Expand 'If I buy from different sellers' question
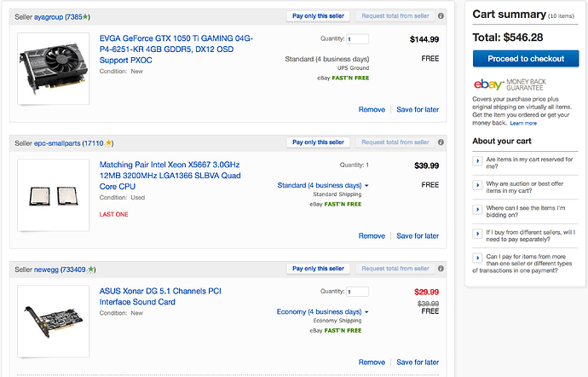Viewport: 588px width, 377px height. [477, 234]
